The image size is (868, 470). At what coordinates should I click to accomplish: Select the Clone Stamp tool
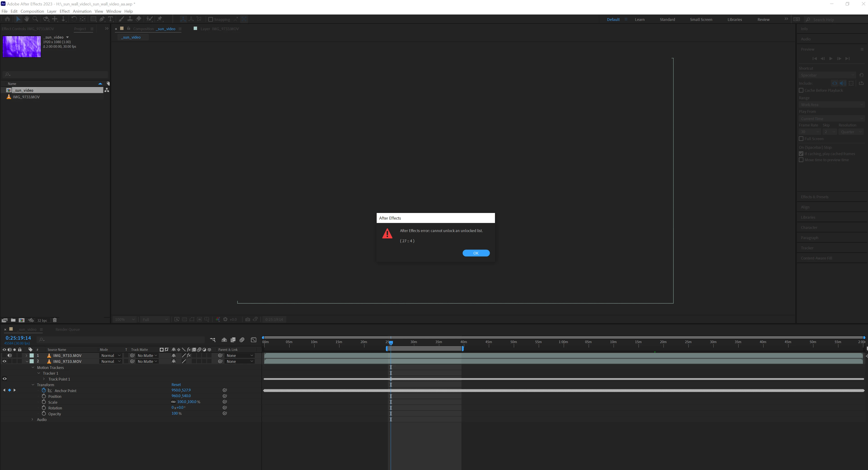(130, 19)
